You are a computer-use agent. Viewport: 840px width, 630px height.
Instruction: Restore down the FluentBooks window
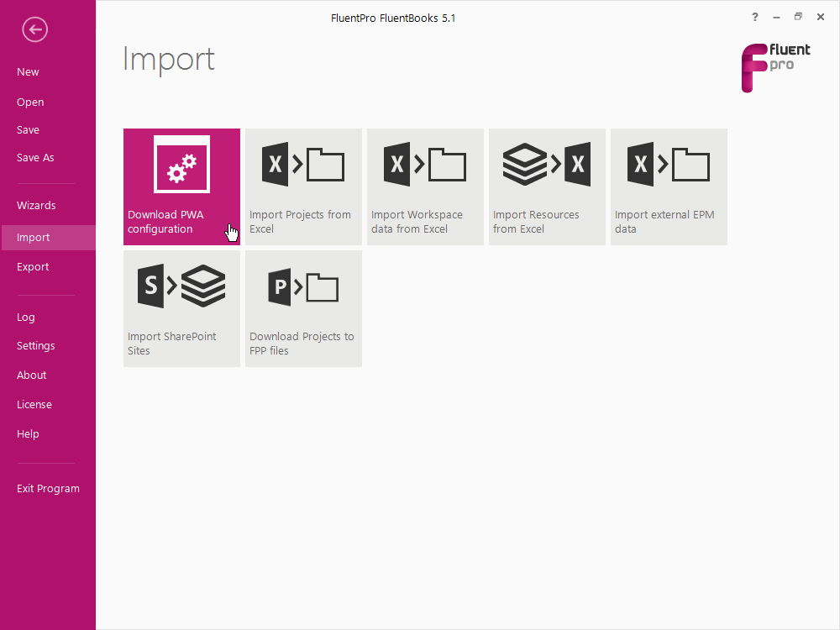coord(798,17)
